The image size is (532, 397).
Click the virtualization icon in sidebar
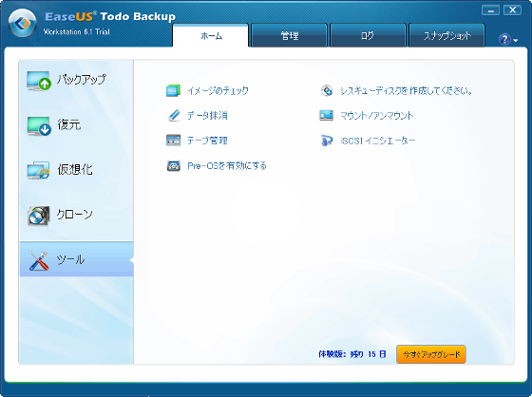38,170
